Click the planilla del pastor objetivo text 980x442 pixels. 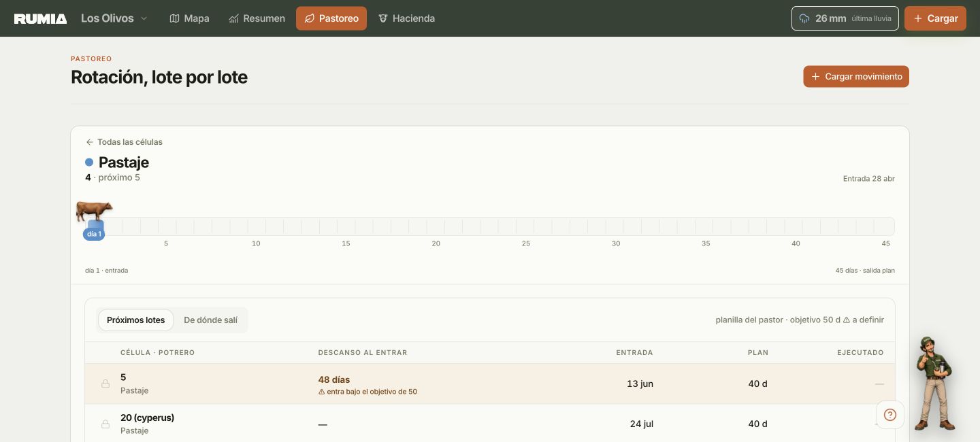tap(800, 320)
